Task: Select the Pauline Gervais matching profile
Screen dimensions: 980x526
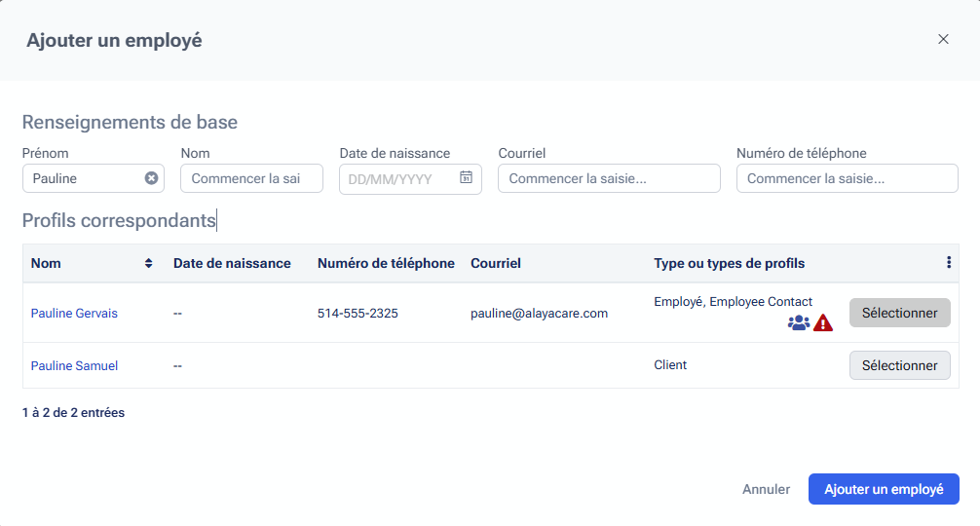Action: [899, 313]
